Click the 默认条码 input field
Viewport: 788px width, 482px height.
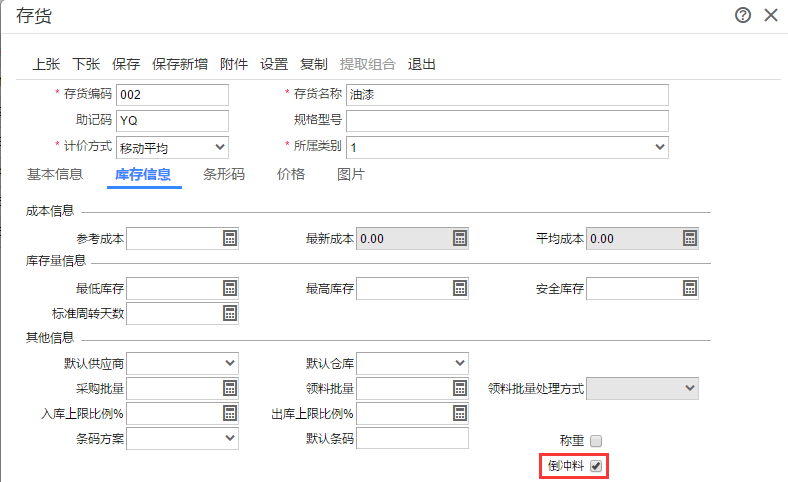pyautogui.click(x=413, y=438)
